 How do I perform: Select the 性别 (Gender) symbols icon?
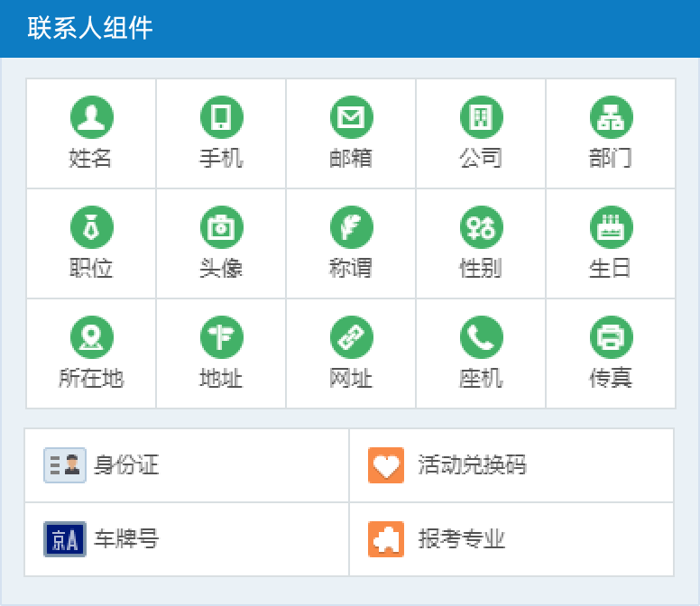481,227
